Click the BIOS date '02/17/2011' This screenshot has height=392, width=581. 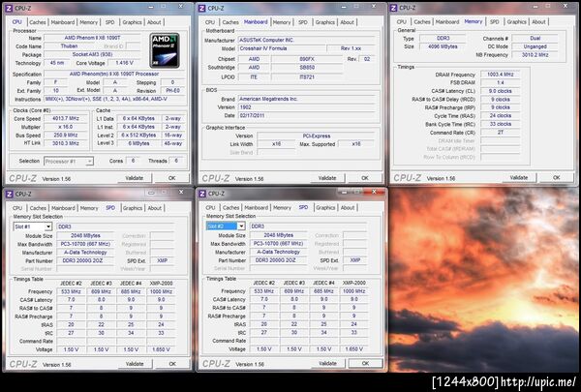point(306,115)
